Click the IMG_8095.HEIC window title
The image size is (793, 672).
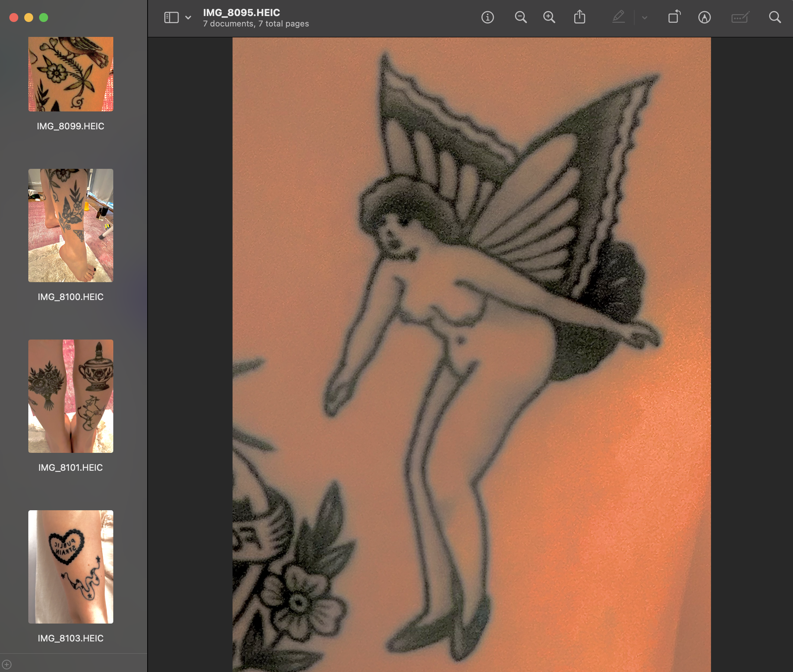[241, 13]
